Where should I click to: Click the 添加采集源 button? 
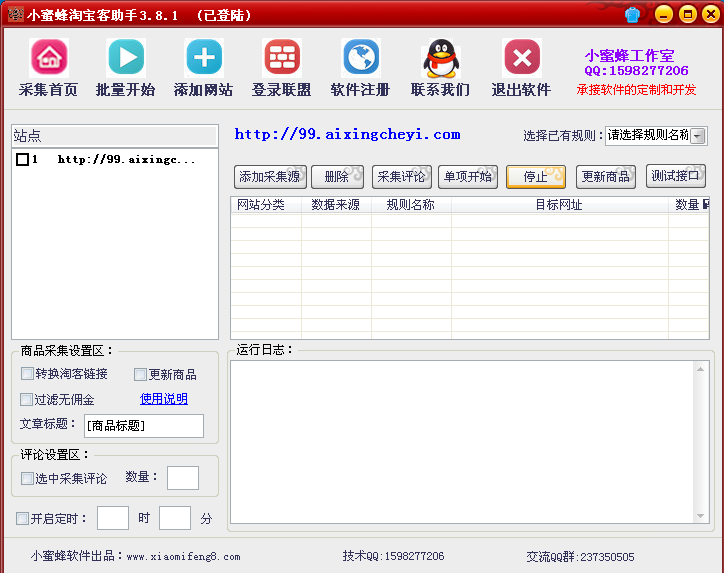[x=270, y=177]
